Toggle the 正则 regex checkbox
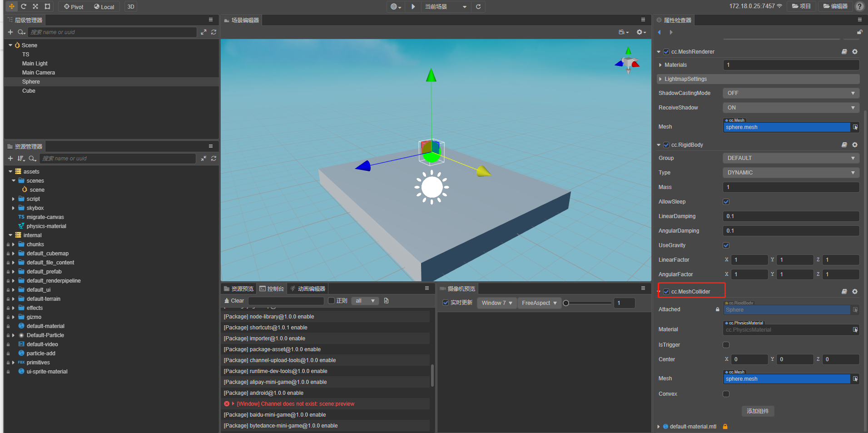 coord(332,301)
